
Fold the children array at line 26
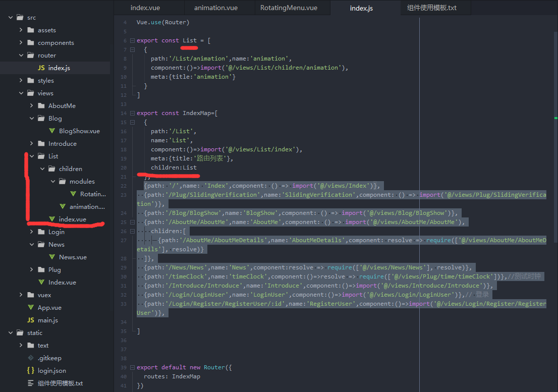coord(132,231)
